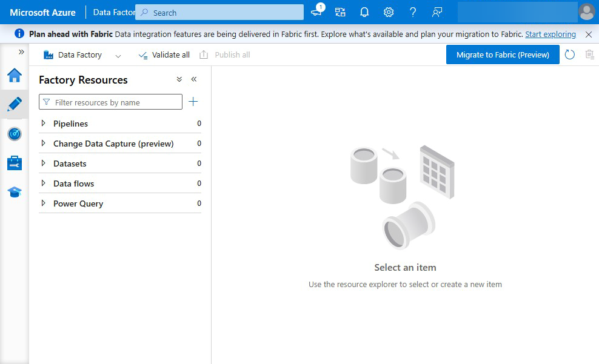Expand the left navigation bar chevrons
The width and height of the screenshot is (599, 364).
pos(21,52)
